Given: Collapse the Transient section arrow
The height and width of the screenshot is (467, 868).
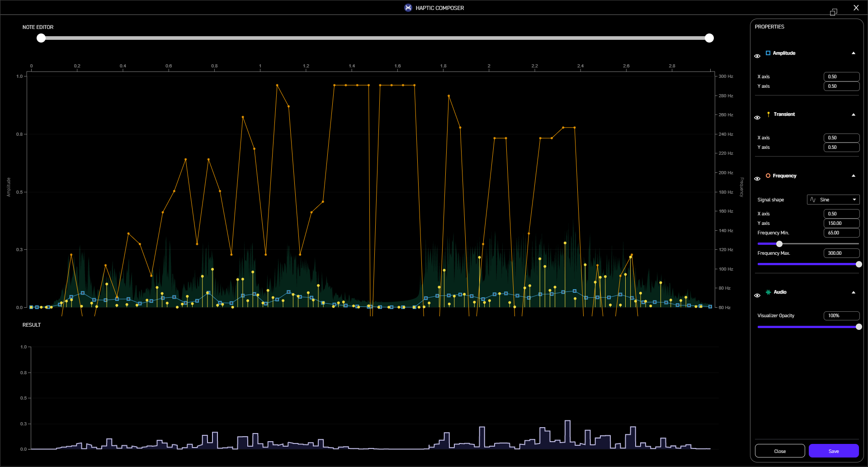Looking at the screenshot, I should pyautogui.click(x=854, y=114).
